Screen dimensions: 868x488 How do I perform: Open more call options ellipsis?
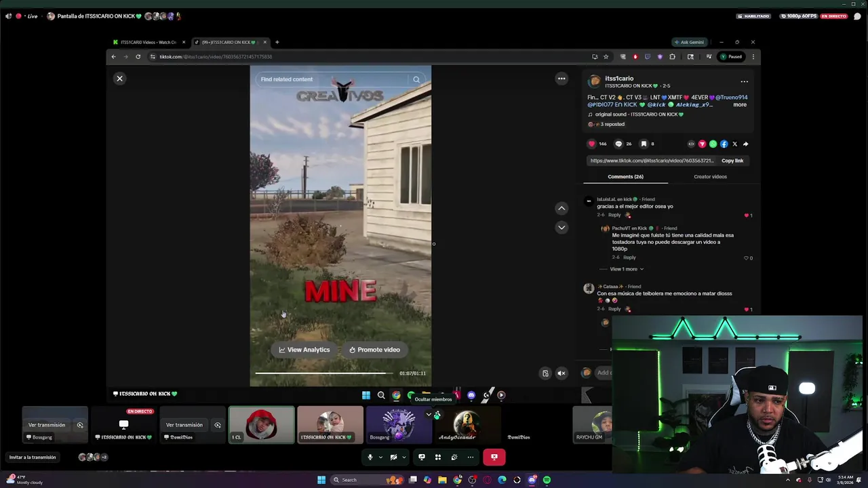click(x=471, y=457)
